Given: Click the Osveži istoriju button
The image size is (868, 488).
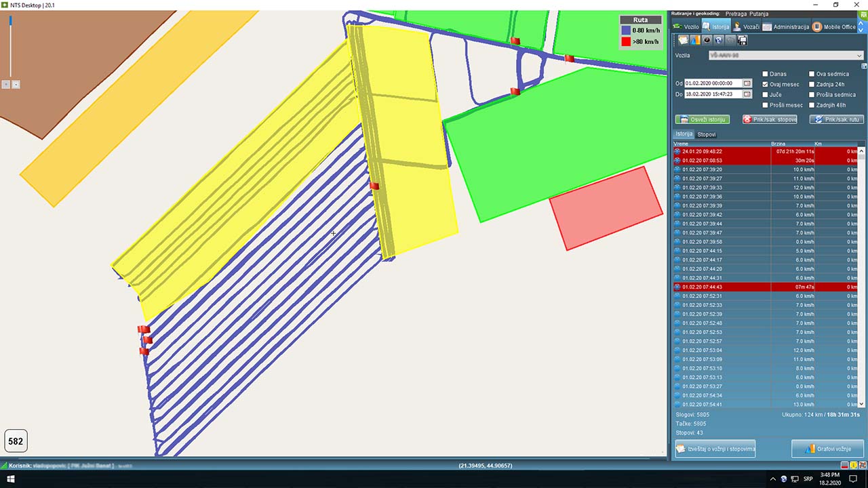Looking at the screenshot, I should [702, 119].
